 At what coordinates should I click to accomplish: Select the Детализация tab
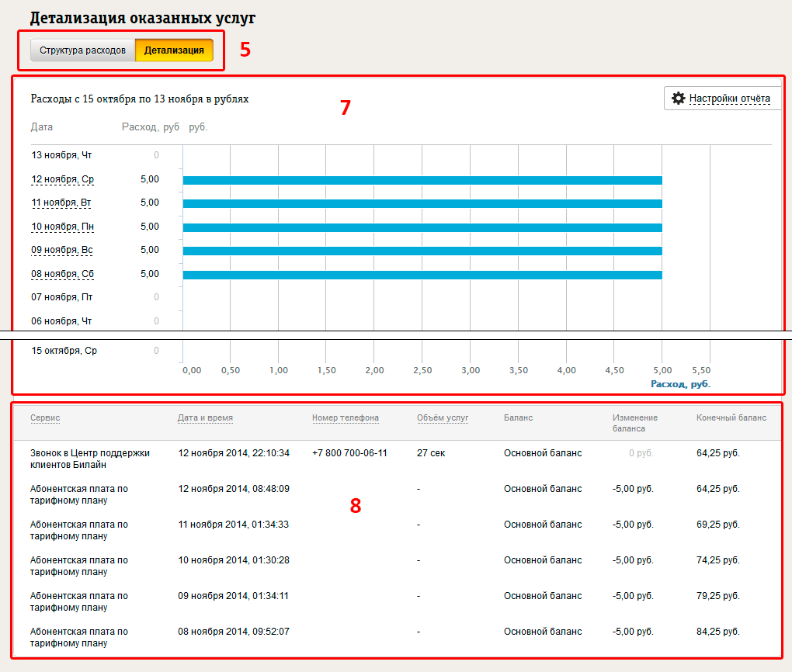tap(174, 50)
